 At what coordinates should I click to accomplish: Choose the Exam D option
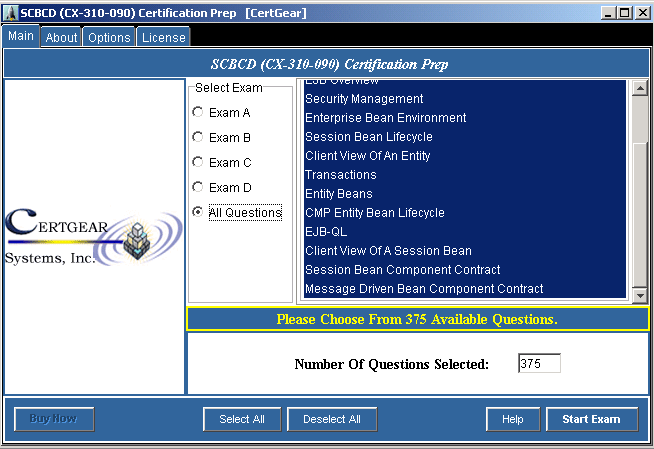tap(198, 187)
